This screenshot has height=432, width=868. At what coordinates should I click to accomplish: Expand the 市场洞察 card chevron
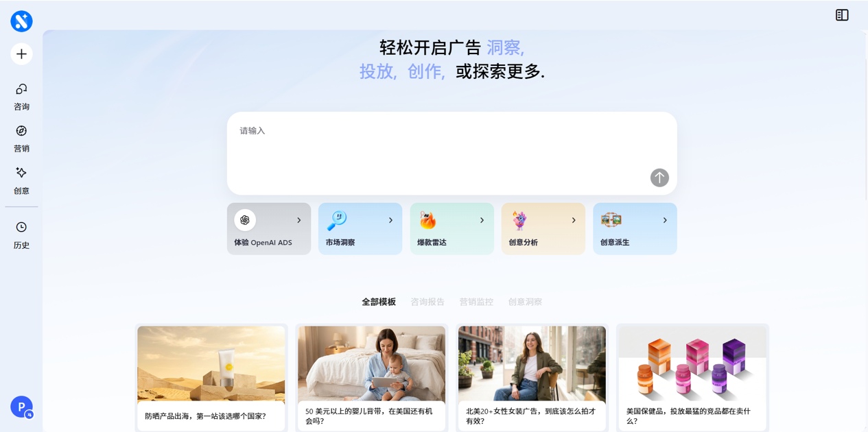[x=390, y=220]
